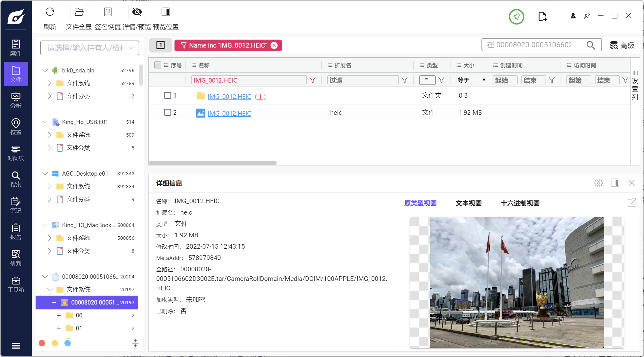Open the user account icon

coord(573,16)
